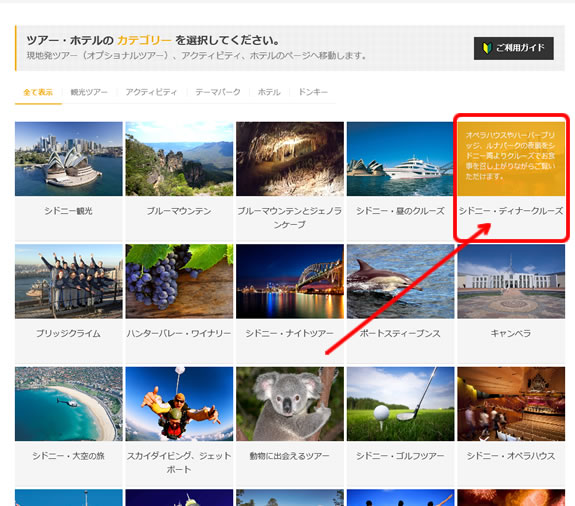Viewport: 575px width, 506px height.
Task: Open the ご利用ガイド button
Action: pyautogui.click(x=513, y=48)
